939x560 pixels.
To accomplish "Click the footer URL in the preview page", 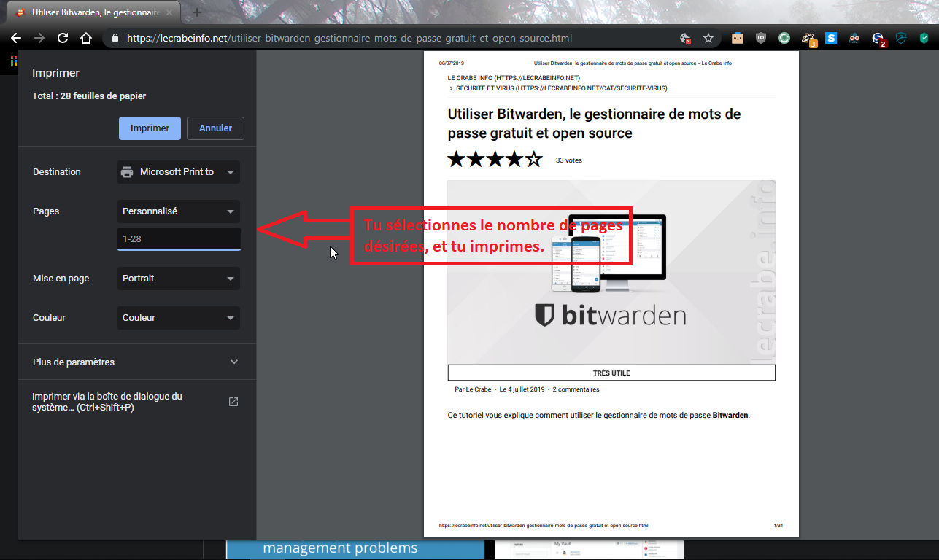I will click(x=544, y=525).
